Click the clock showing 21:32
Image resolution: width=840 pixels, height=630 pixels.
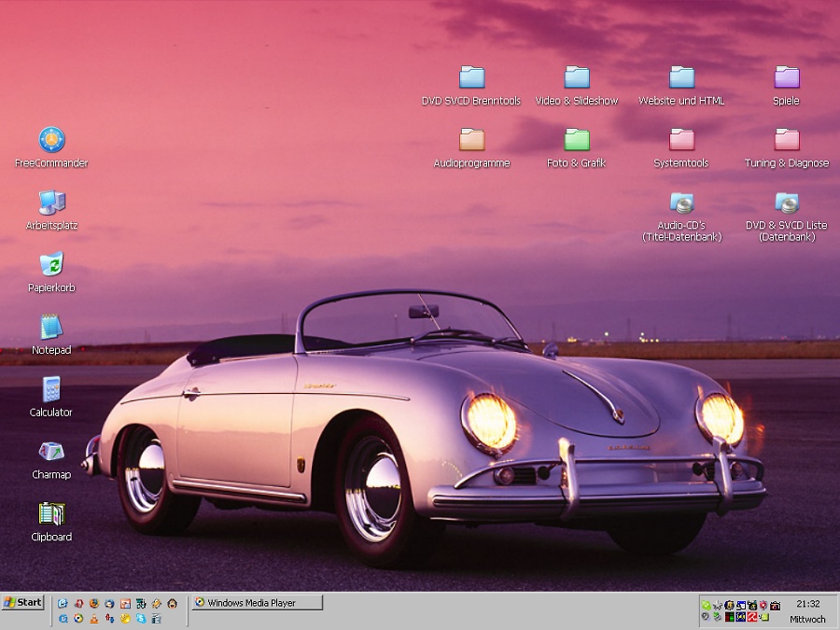tap(808, 604)
